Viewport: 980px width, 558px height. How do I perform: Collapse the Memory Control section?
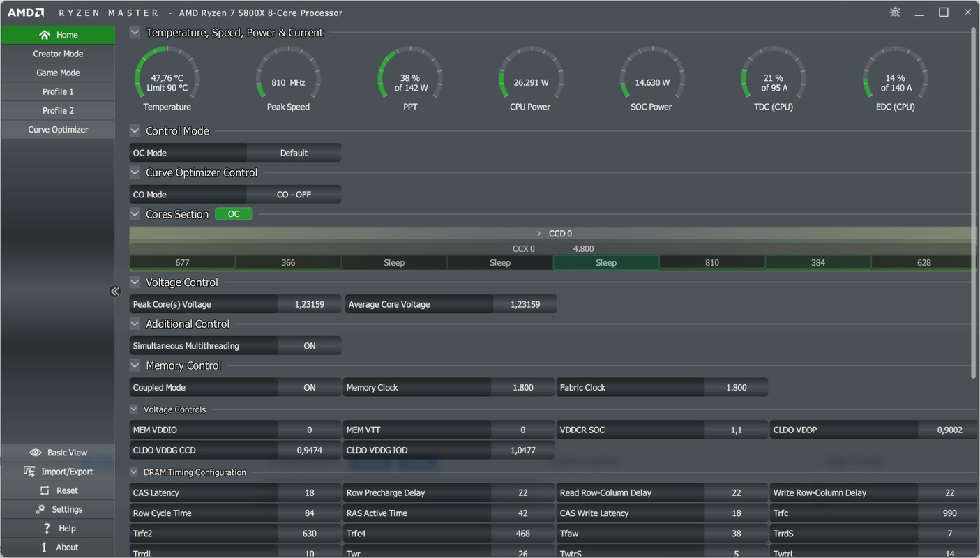coord(135,365)
